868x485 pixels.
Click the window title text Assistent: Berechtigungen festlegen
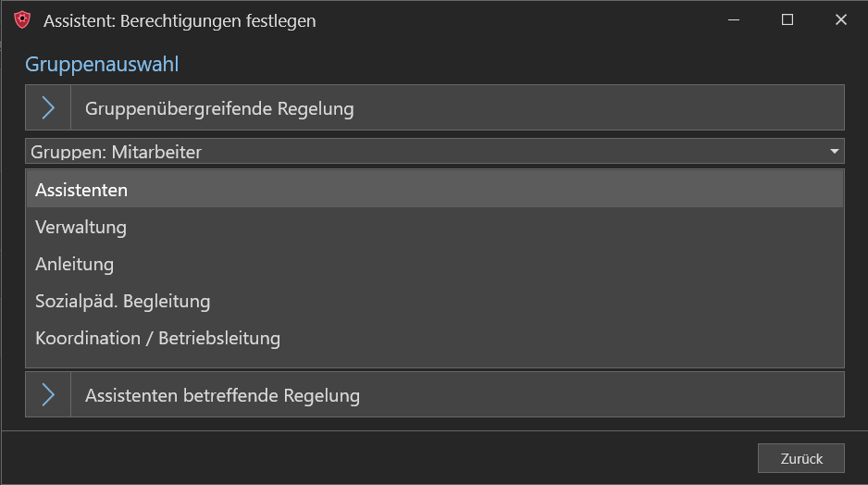point(180,21)
